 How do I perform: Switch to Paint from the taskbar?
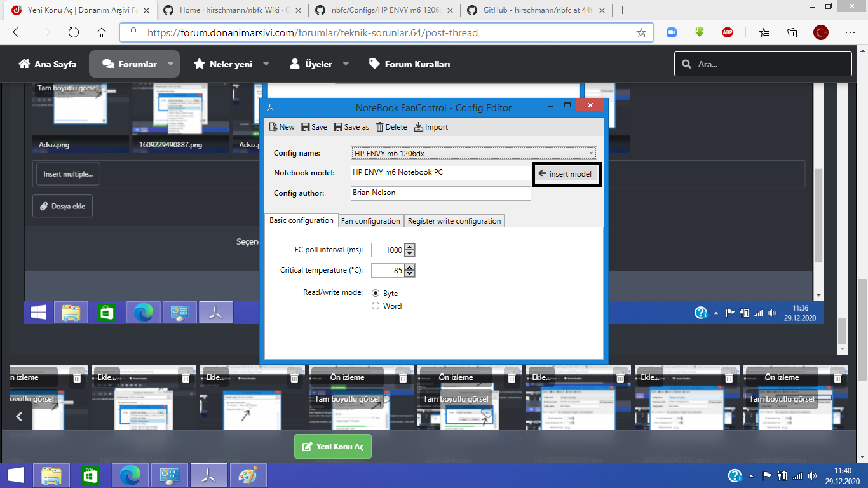click(248, 475)
